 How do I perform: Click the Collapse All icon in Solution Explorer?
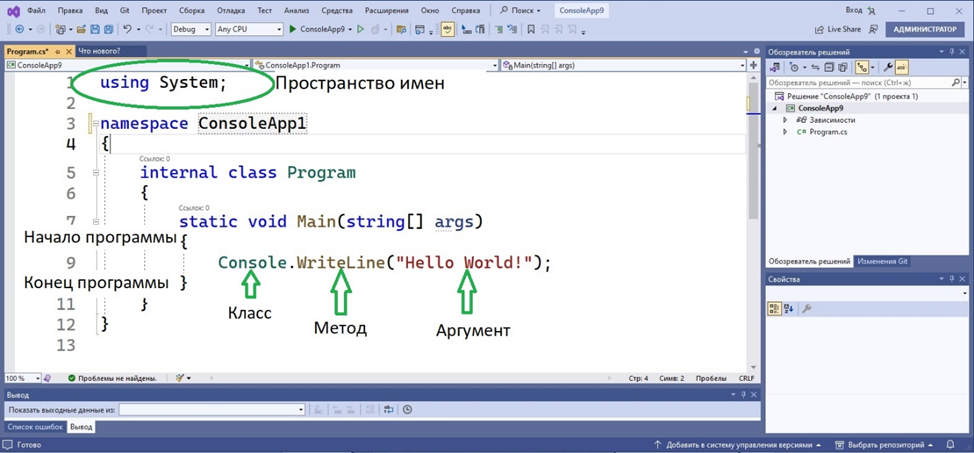point(829,67)
